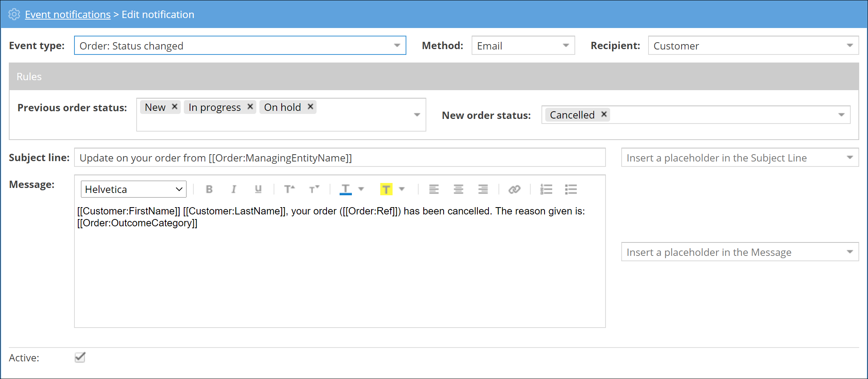868x379 pixels.
Task: Increase the message font size
Action: [289, 189]
